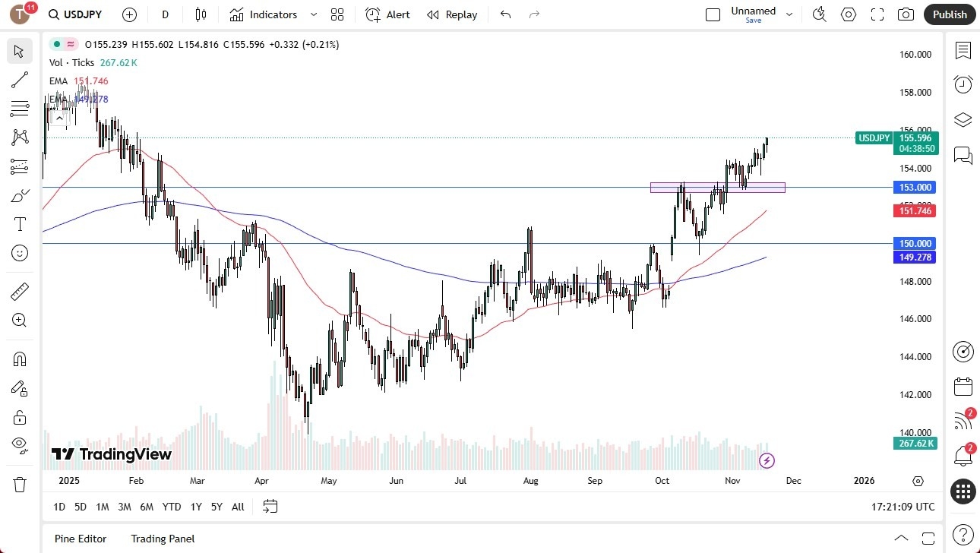Image resolution: width=980 pixels, height=553 pixels.
Task: Open the D interval dropdown
Action: [x=165, y=14]
